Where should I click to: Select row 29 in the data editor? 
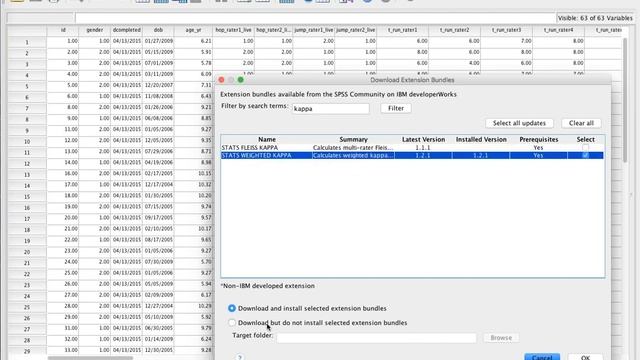point(27,351)
